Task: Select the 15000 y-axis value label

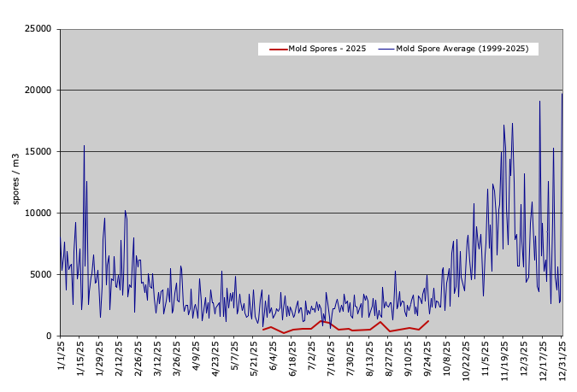Action: click(38, 152)
